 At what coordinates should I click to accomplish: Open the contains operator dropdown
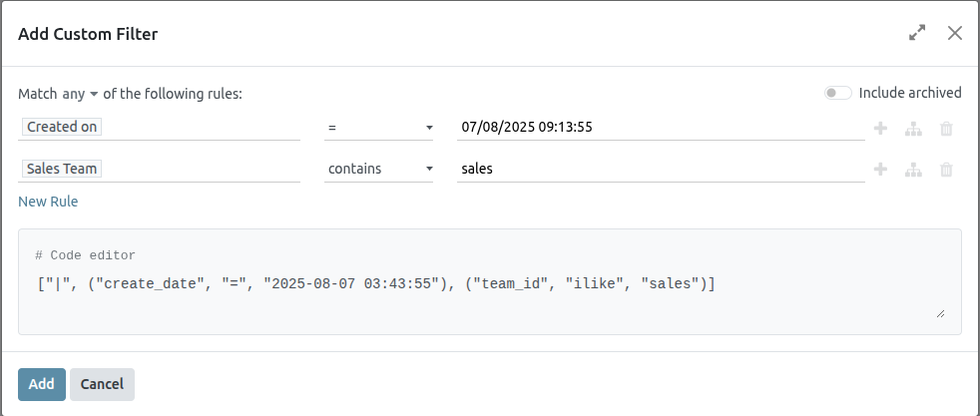(379, 170)
